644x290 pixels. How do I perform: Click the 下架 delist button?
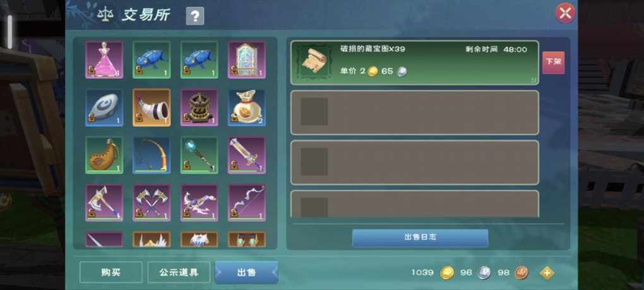[553, 63]
